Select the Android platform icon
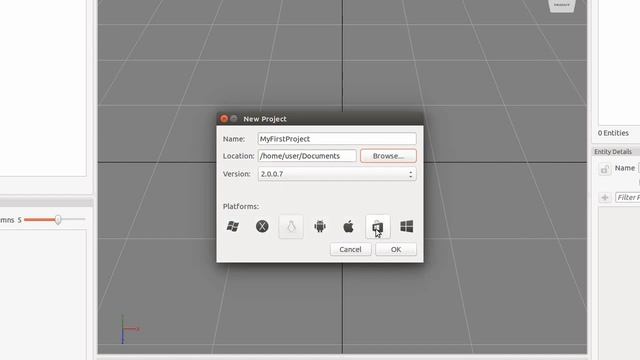The height and width of the screenshot is (360, 640). pos(320,226)
